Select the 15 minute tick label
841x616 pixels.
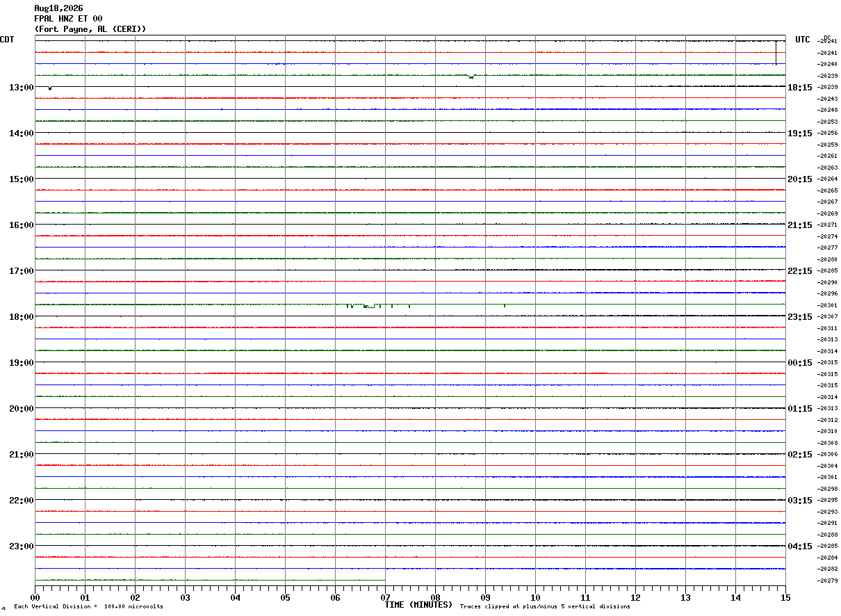pyautogui.click(x=785, y=597)
